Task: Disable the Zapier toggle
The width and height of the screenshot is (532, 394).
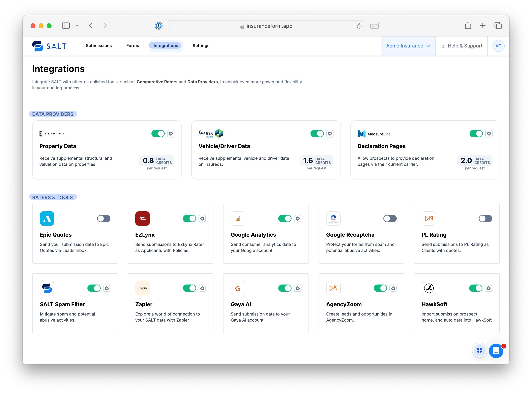Action: click(x=189, y=288)
